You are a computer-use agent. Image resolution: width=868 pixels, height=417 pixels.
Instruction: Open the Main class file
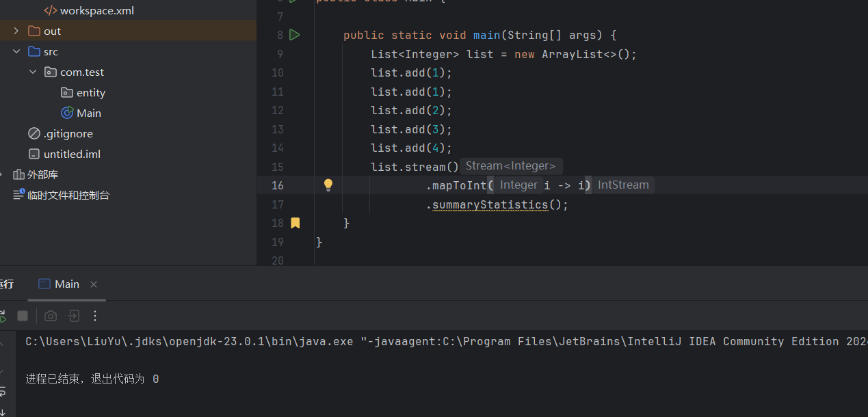(88, 112)
